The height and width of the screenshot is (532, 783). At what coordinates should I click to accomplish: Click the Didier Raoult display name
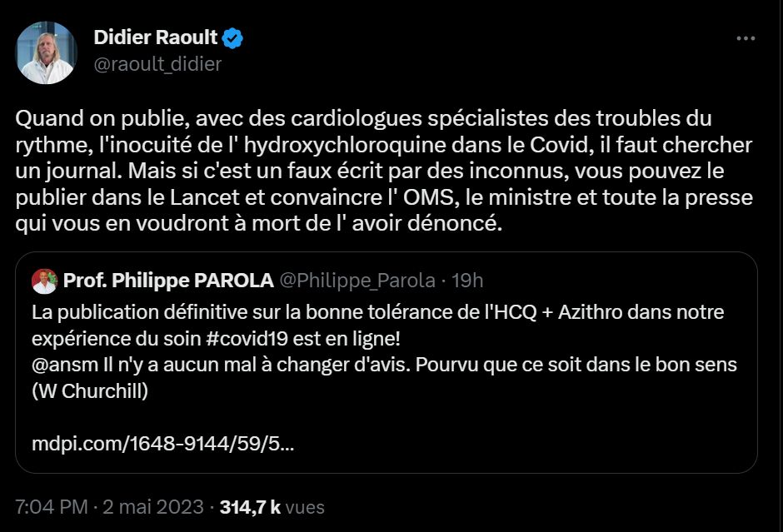coord(156,37)
